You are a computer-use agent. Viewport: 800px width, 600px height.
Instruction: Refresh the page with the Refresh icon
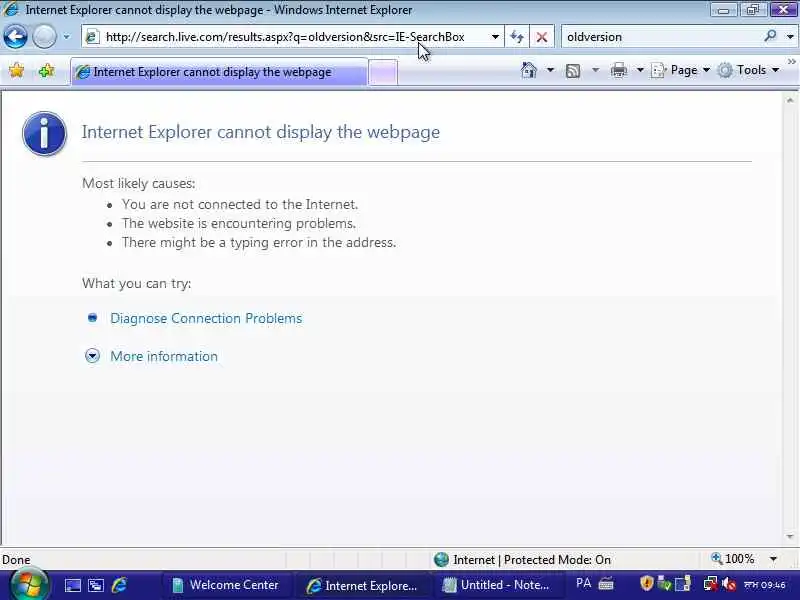[x=517, y=37]
